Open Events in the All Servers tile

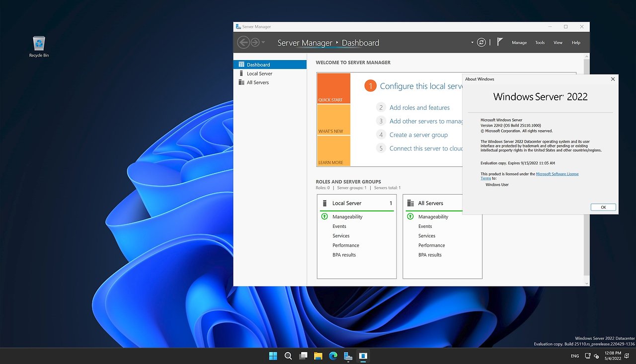[x=425, y=226]
